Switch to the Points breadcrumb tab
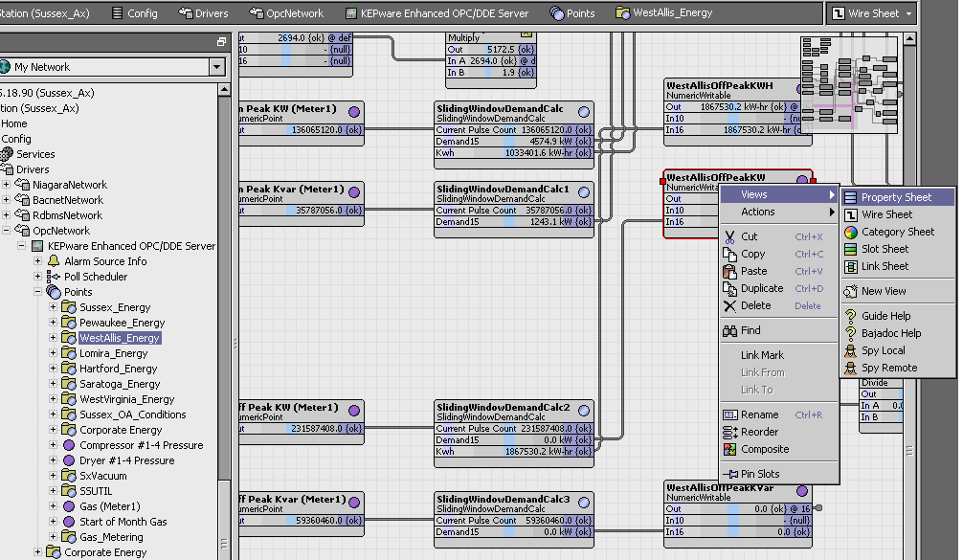963x560 pixels. pos(572,13)
